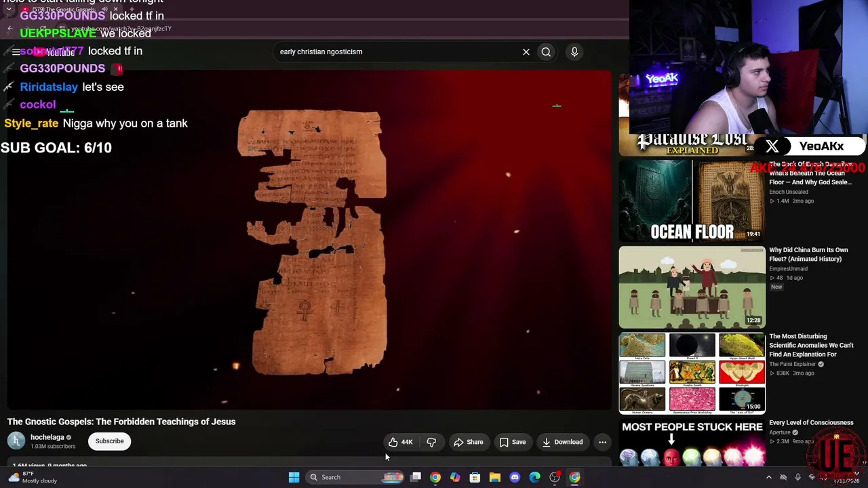868x488 pixels.
Task: Clear the YouTube search box text
Action: 526,52
